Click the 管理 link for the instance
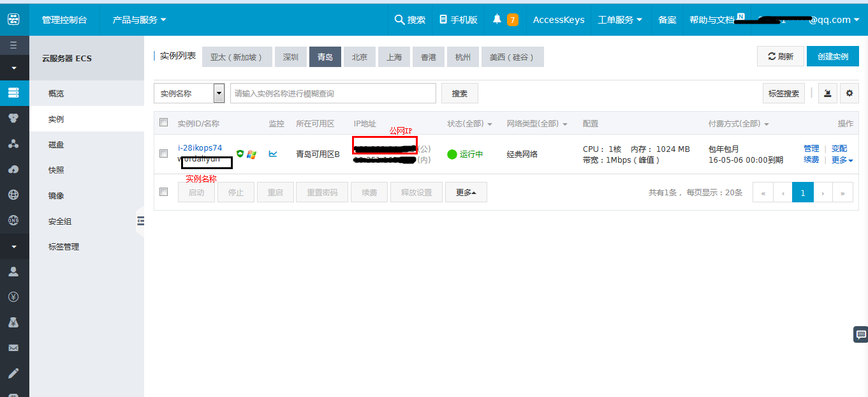Viewport: 868px width, 397px height. [811, 148]
